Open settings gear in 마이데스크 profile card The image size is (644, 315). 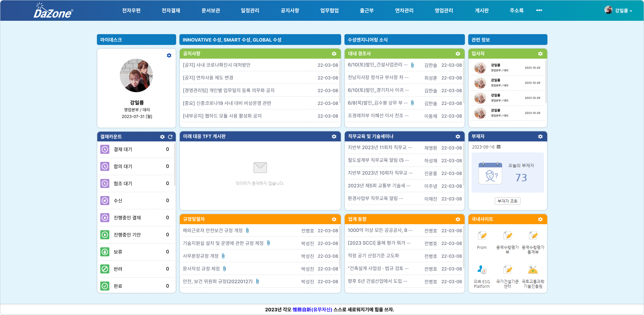pyautogui.click(x=169, y=56)
